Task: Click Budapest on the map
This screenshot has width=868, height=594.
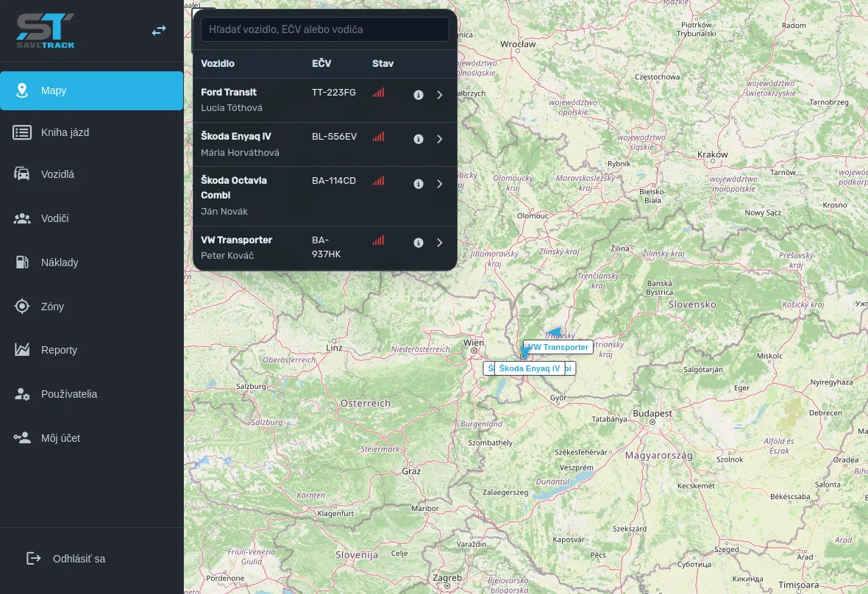Action: [652, 414]
